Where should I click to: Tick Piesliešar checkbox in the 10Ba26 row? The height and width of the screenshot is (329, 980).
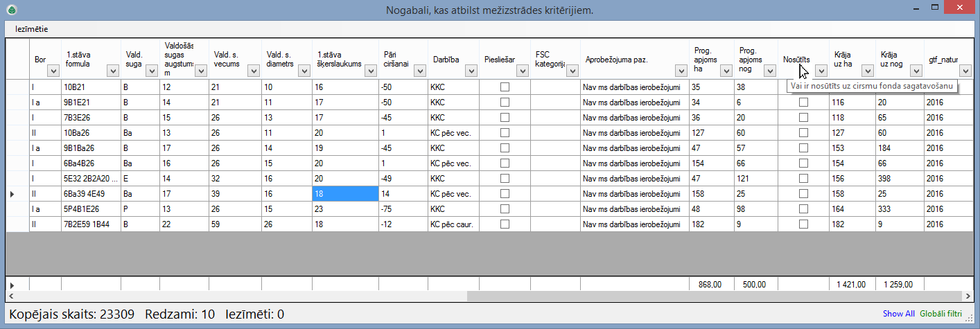[x=505, y=133]
